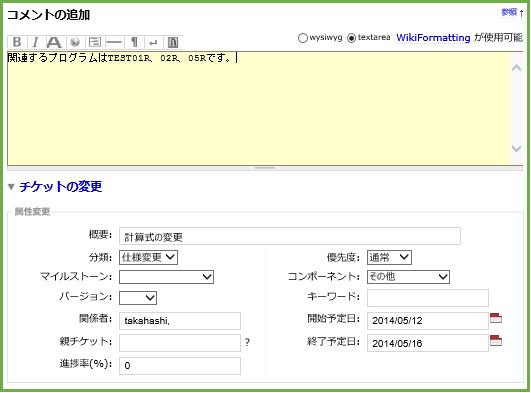Click the チケットの変更 heading link
This screenshot has height=393, width=531.
tap(60, 187)
